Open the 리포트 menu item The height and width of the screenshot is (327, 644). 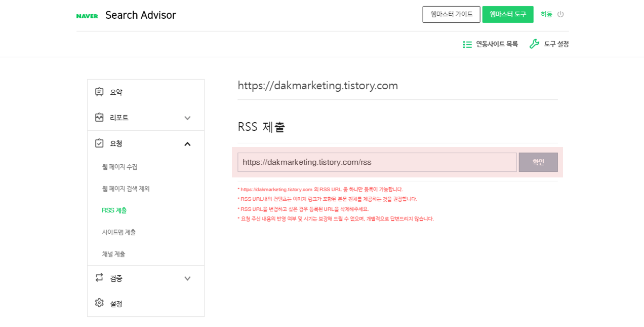(x=119, y=118)
